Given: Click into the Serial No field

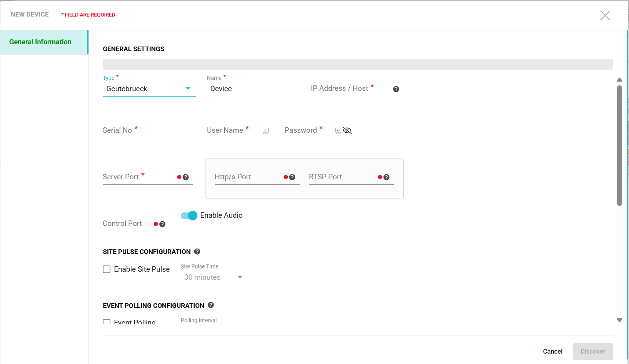Looking at the screenshot, I should (149, 130).
